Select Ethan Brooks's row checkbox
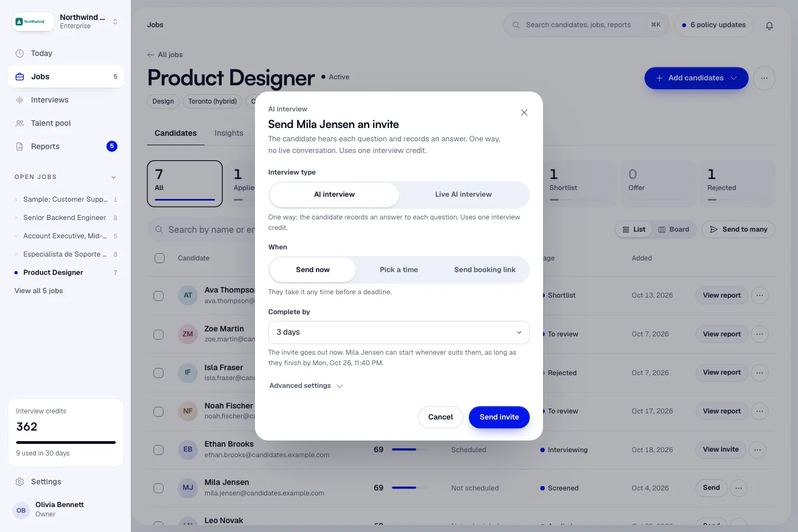This screenshot has width=798, height=532. 158,450
